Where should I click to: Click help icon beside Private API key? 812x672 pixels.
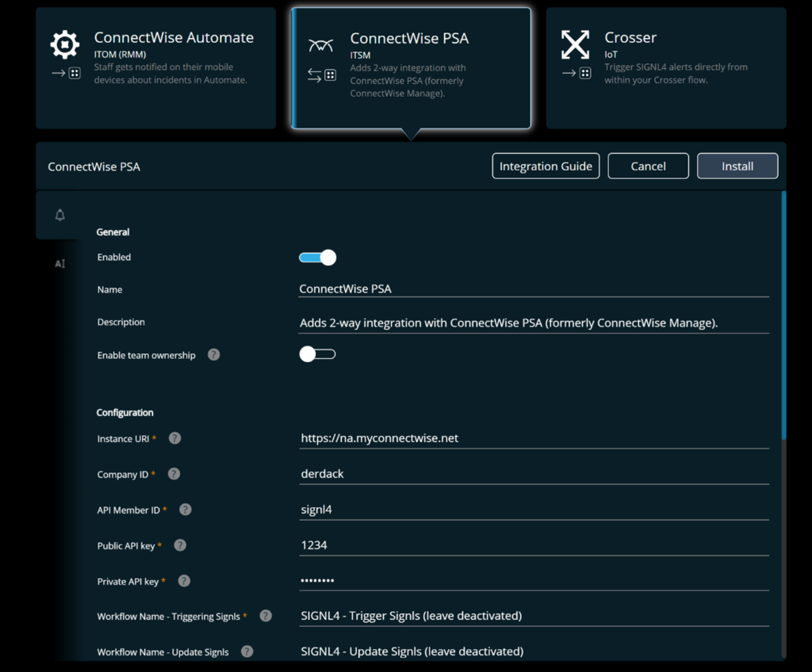click(184, 581)
